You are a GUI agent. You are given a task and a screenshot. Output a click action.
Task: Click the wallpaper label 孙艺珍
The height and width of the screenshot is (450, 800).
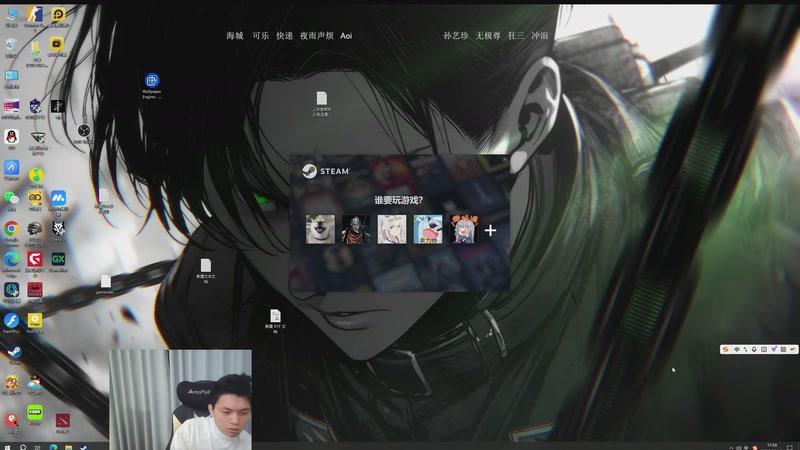click(x=456, y=36)
